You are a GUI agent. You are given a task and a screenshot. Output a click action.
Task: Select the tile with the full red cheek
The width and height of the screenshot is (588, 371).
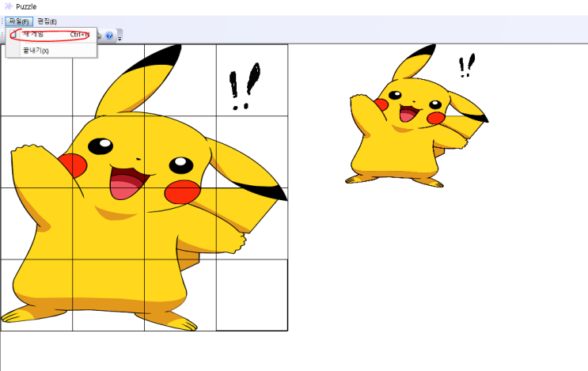coord(180,223)
